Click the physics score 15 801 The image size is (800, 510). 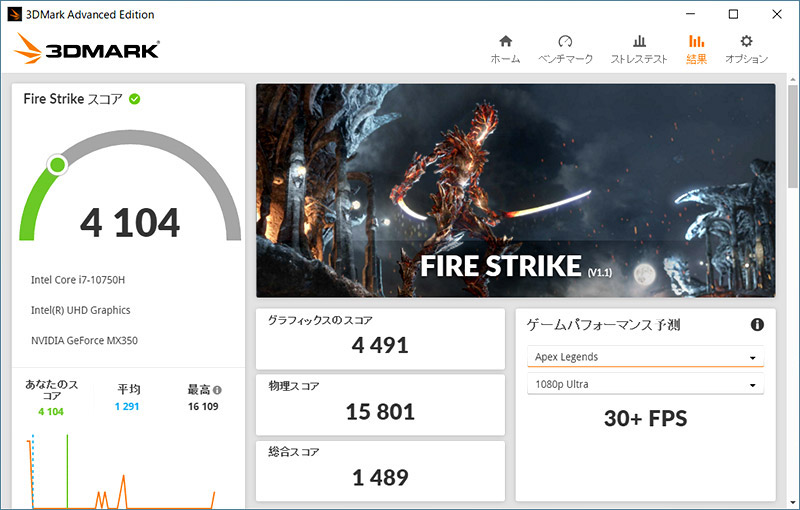pyautogui.click(x=380, y=412)
